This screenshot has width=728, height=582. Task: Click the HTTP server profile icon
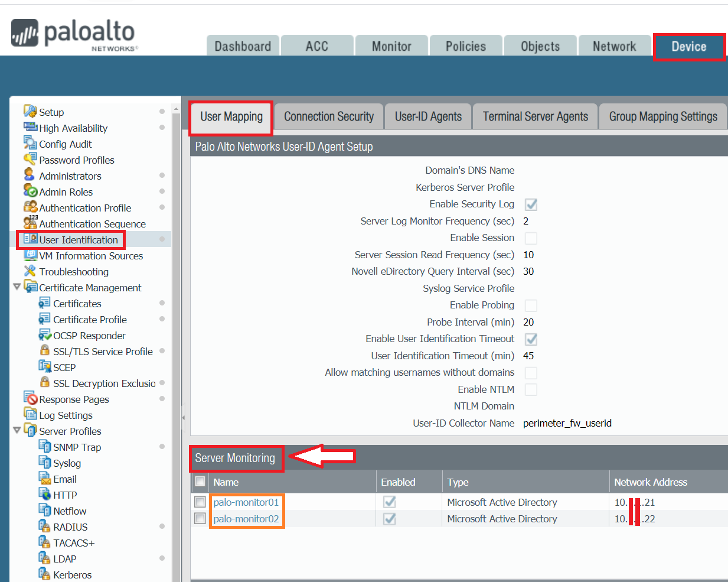point(45,494)
